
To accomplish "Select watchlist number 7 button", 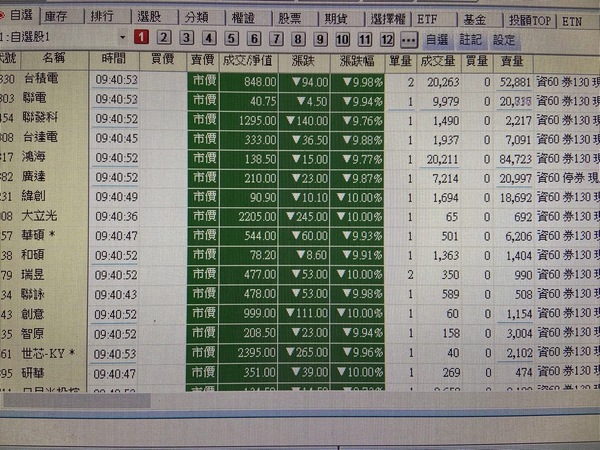I will click(x=276, y=39).
